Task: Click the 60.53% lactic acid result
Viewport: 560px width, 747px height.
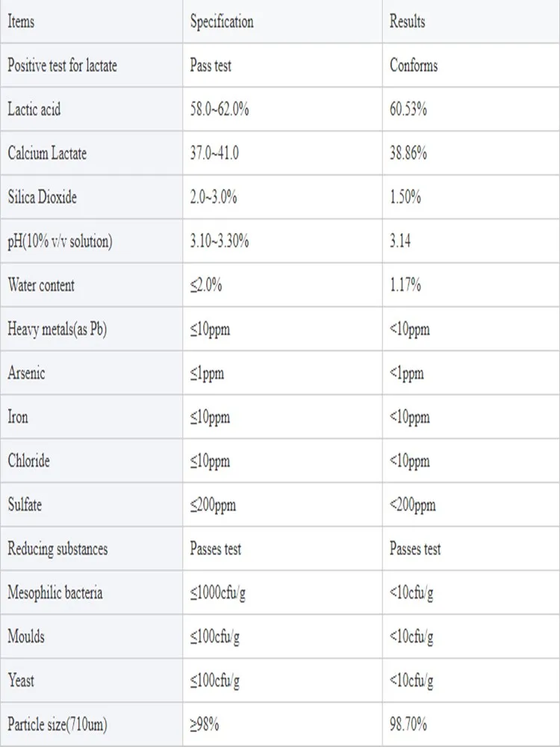Action: (408, 110)
